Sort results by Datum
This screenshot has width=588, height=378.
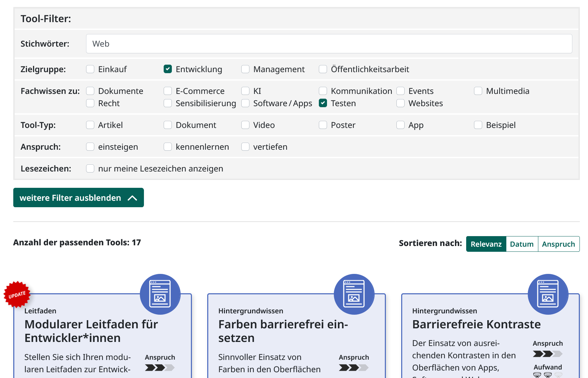[x=522, y=244]
